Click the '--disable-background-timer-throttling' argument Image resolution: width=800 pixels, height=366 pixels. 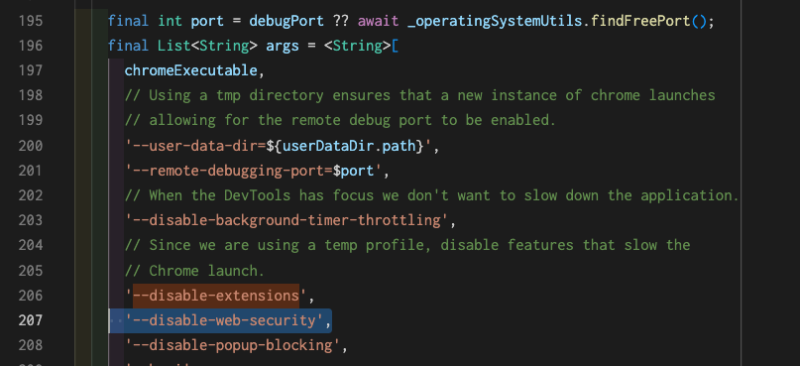pos(286,221)
